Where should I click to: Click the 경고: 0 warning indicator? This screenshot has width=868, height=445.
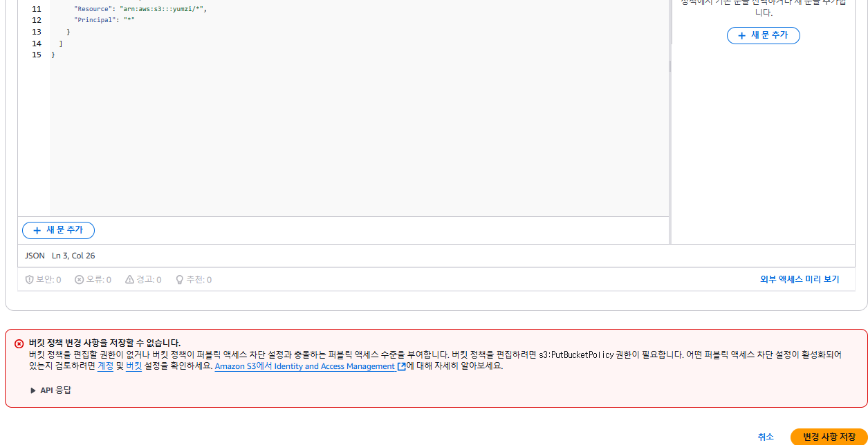click(143, 280)
